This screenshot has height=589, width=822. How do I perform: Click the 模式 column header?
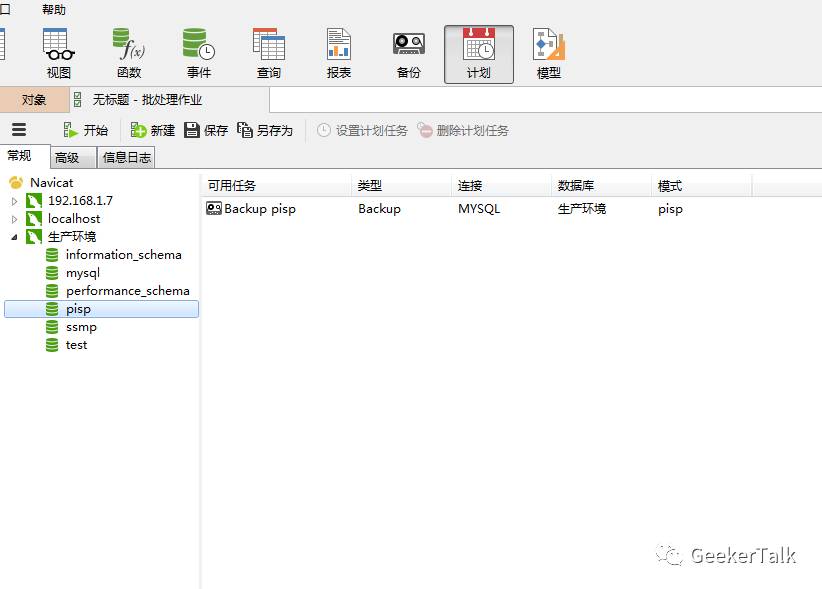point(701,186)
